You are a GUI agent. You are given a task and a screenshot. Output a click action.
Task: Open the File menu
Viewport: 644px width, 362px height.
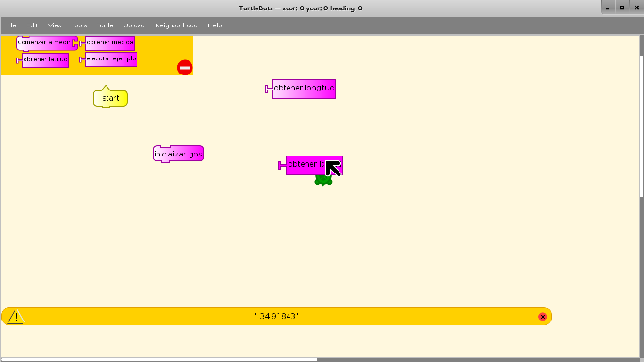click(x=13, y=25)
